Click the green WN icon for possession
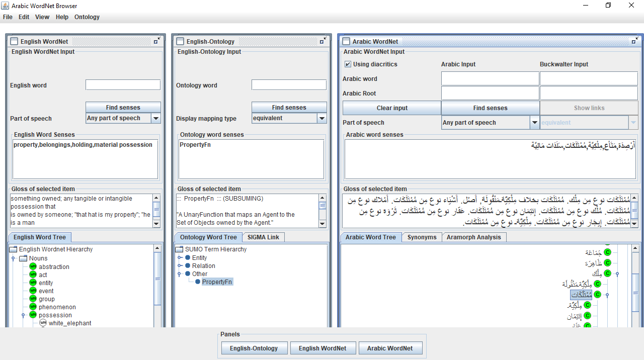This screenshot has width=644, height=360. (x=33, y=315)
